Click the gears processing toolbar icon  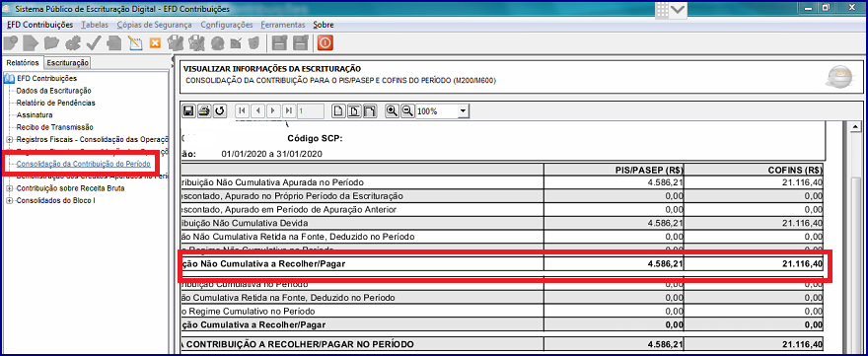pyautogui.click(x=73, y=42)
